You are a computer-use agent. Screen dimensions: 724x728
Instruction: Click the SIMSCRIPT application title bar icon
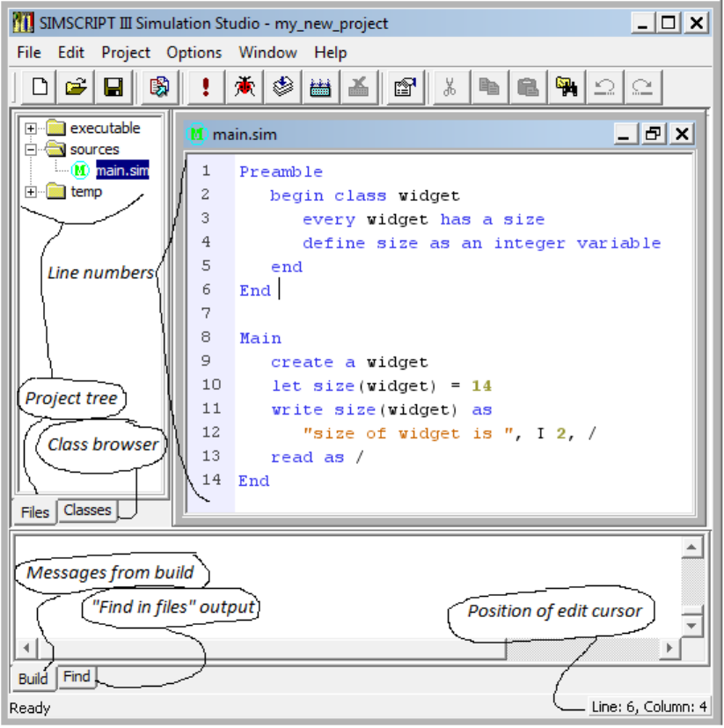(x=23, y=23)
